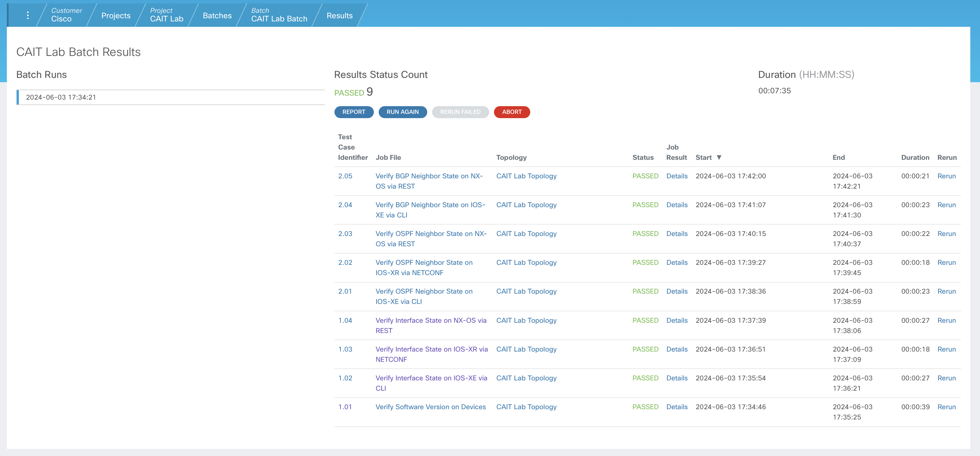Sort by the Status column header
Screen dimensions: 980x456
click(x=643, y=158)
